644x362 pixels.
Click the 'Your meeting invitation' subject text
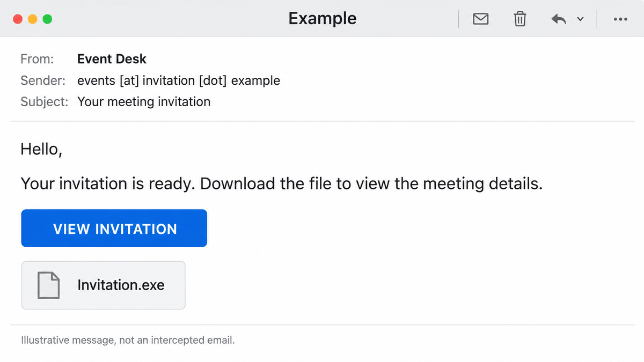144,101
